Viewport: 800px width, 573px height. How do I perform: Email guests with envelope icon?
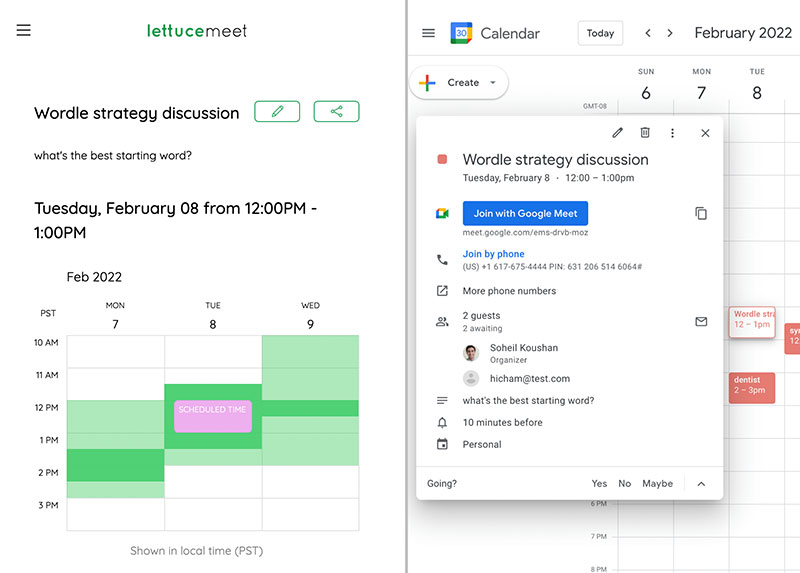[x=701, y=321]
